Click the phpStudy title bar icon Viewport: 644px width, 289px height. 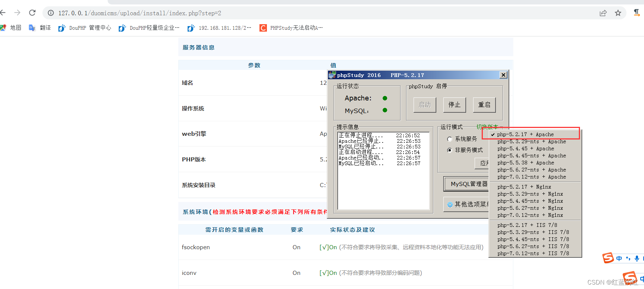point(332,75)
